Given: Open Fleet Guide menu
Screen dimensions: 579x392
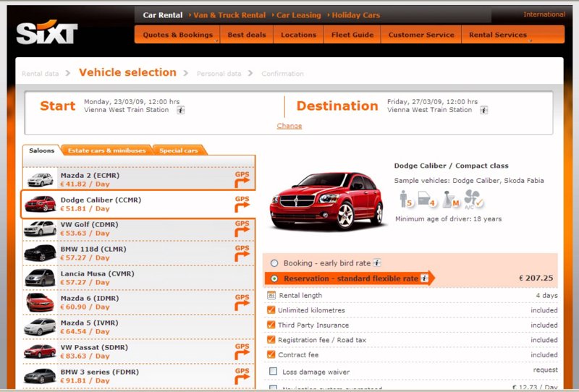Looking at the screenshot, I should [x=352, y=35].
